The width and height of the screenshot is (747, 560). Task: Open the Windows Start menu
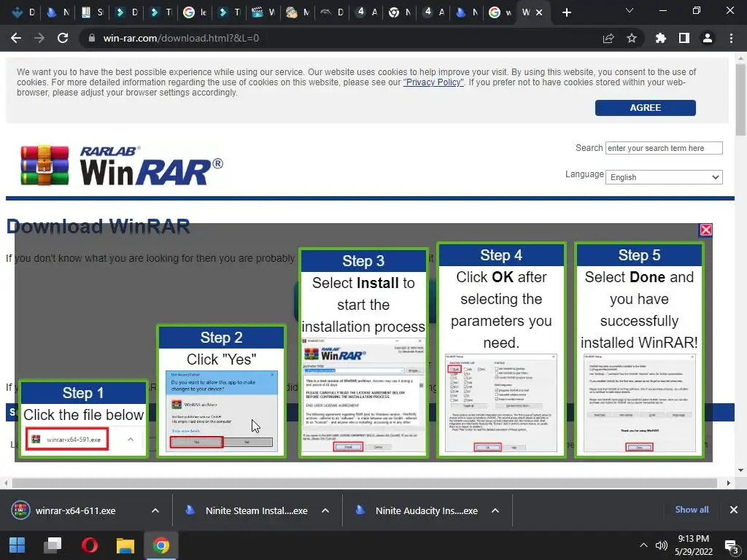[x=18, y=545]
